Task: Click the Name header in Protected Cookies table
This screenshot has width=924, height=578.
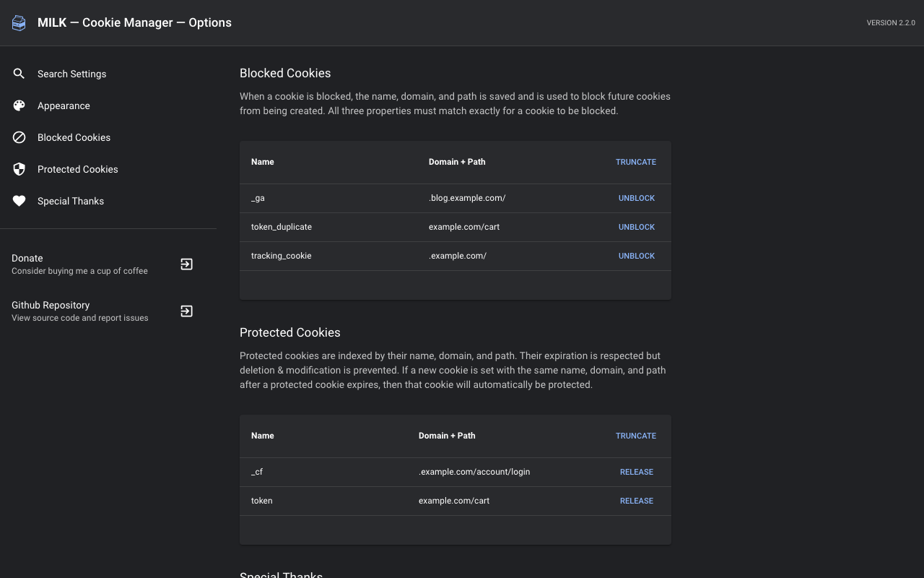Action: click(x=263, y=436)
